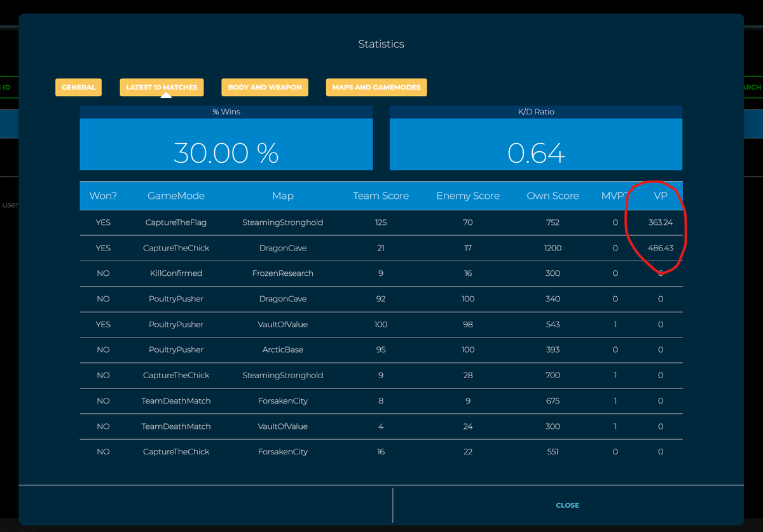Click the own score value 1200

553,248
